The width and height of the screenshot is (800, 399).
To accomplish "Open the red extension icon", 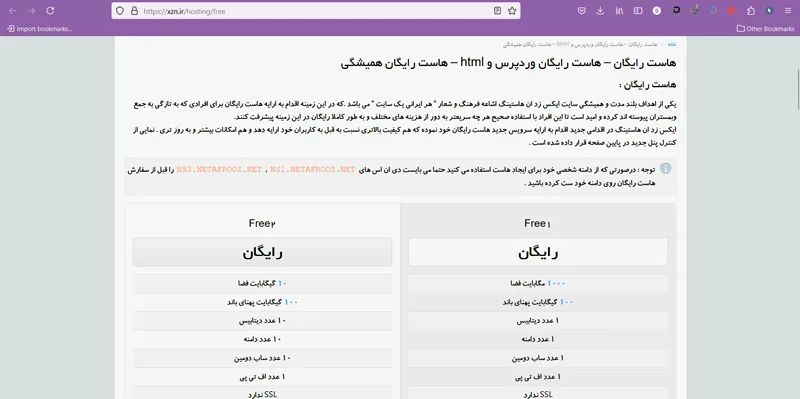I will pos(732,11).
